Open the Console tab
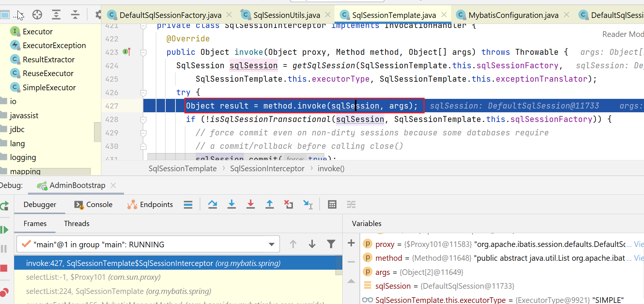Viewport: 644px width, 304px height. click(x=93, y=204)
